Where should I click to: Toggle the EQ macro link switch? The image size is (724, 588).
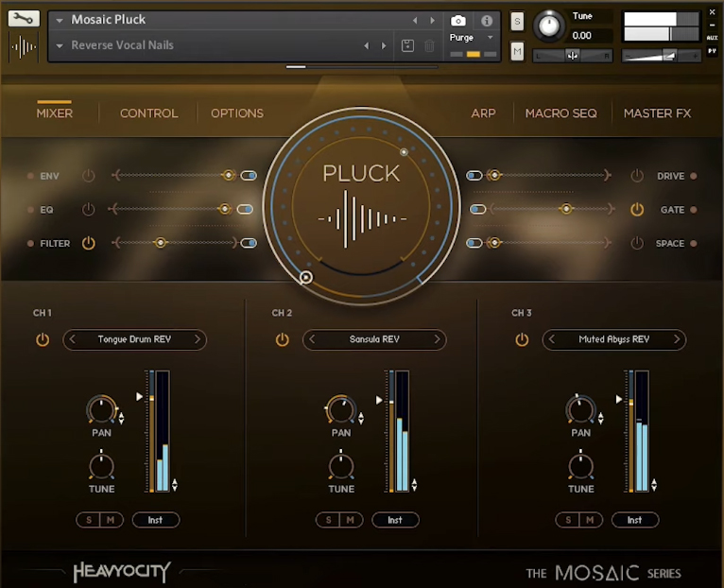pos(245,209)
